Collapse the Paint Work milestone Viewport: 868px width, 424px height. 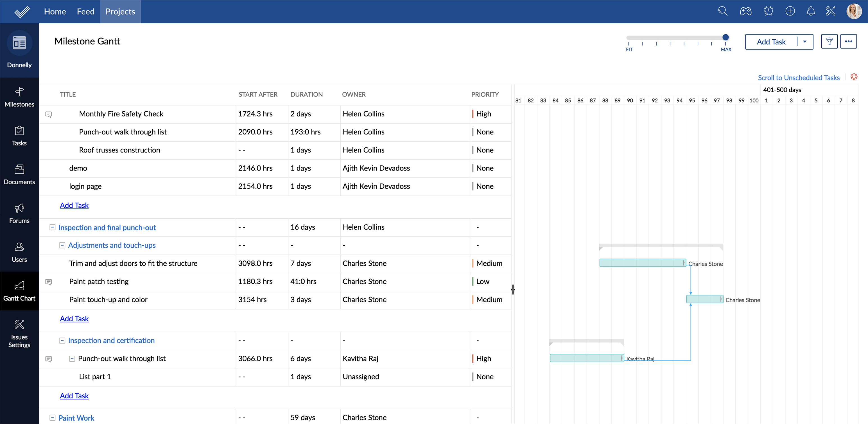click(52, 418)
